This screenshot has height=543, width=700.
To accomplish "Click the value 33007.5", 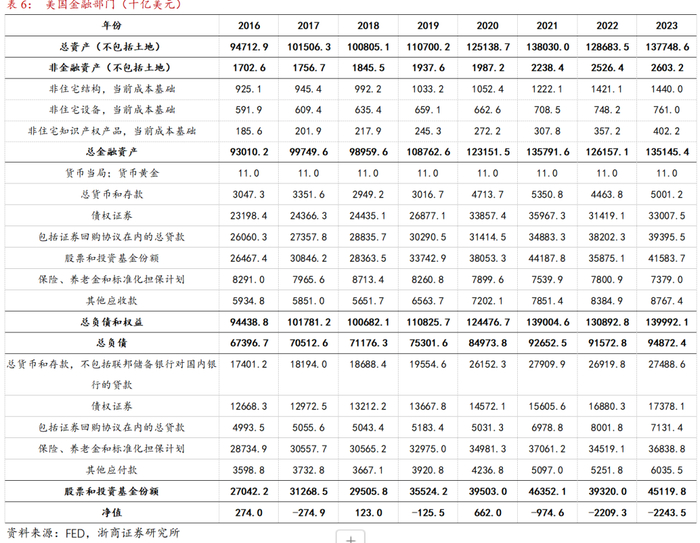I will (x=667, y=216).
